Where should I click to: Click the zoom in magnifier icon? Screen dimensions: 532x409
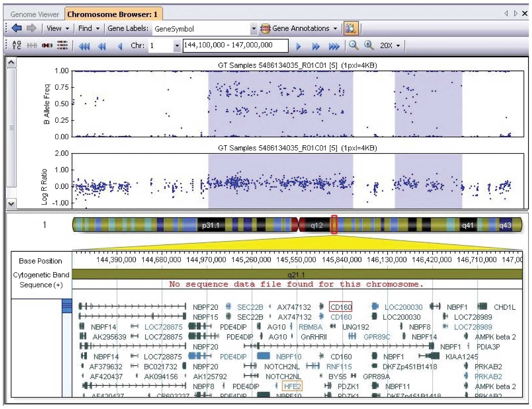pyautogui.click(x=369, y=45)
